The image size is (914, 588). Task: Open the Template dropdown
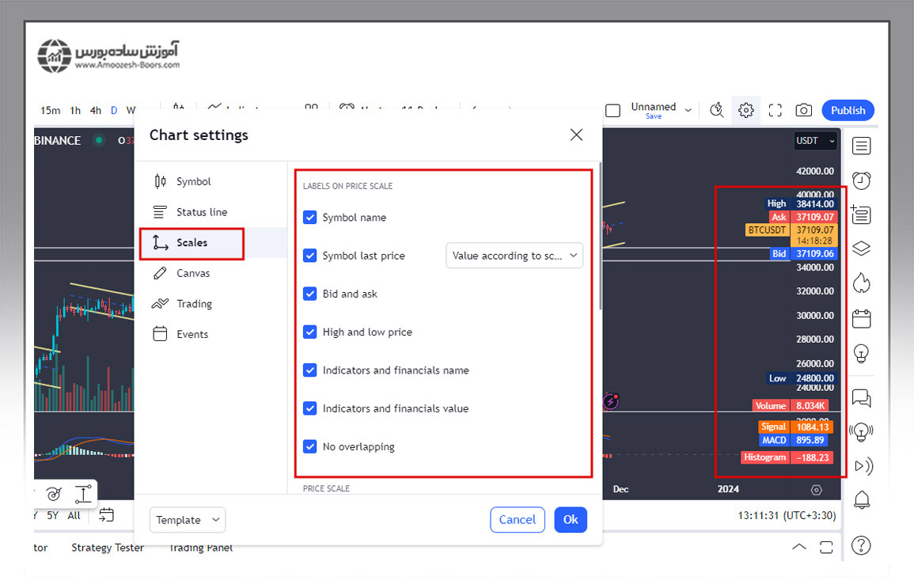188,520
